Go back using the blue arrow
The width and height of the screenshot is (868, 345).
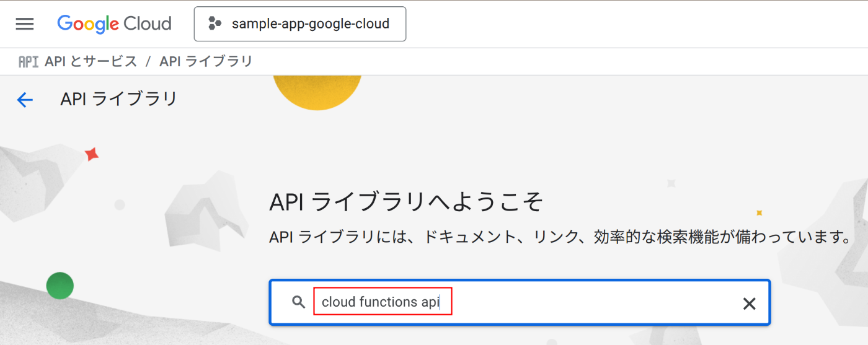(25, 100)
